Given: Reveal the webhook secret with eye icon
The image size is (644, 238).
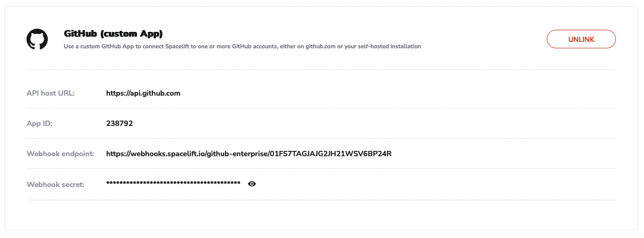Looking at the screenshot, I should click(x=252, y=184).
